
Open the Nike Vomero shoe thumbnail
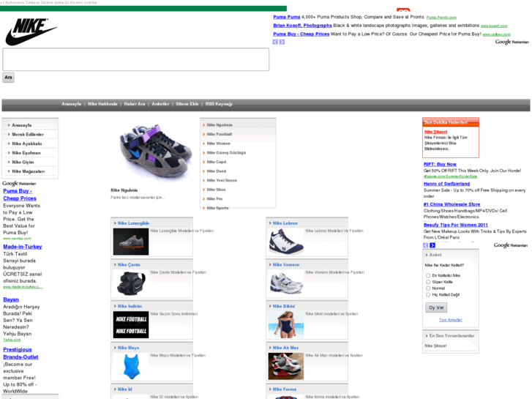[286, 283]
